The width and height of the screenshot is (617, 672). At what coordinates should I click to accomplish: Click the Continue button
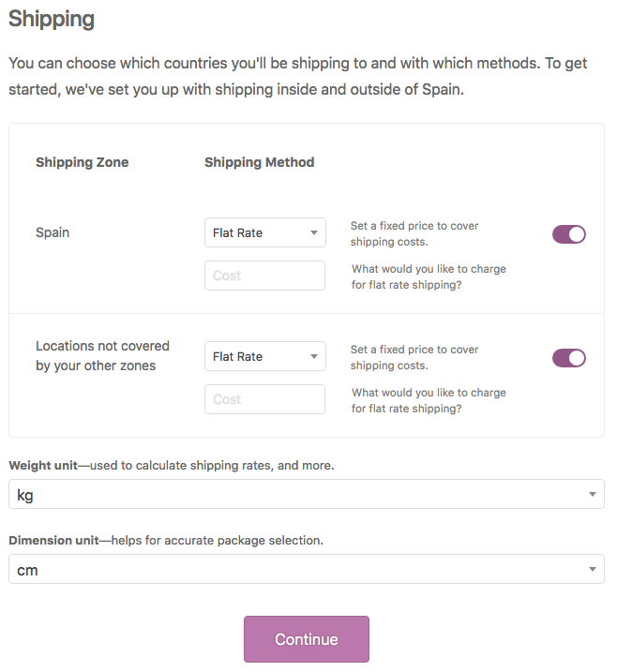tap(307, 639)
